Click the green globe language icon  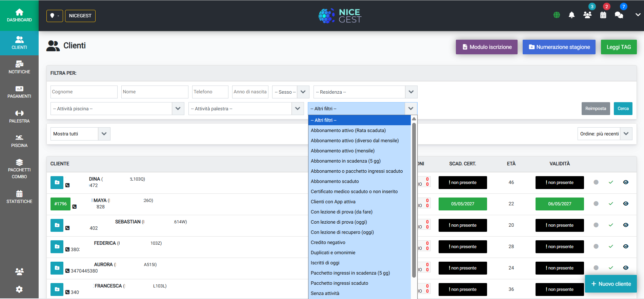[557, 15]
